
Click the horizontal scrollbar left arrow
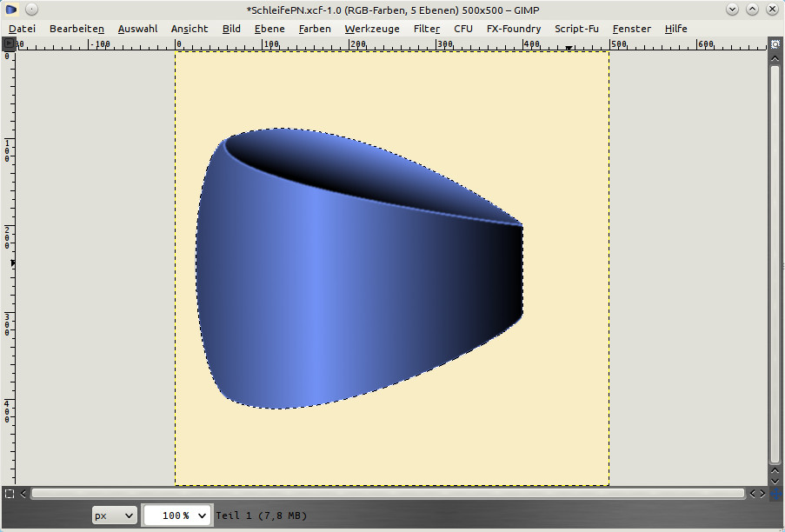(23, 493)
